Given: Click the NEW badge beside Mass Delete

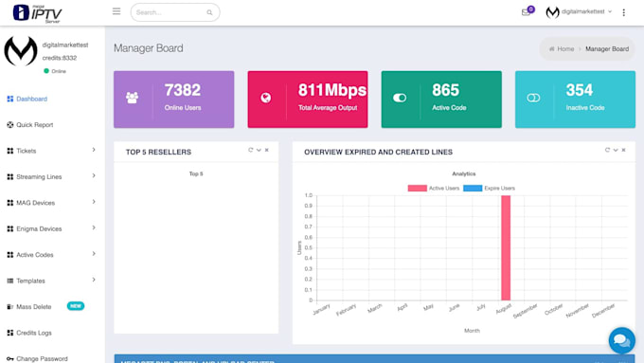Looking at the screenshot, I should [76, 306].
